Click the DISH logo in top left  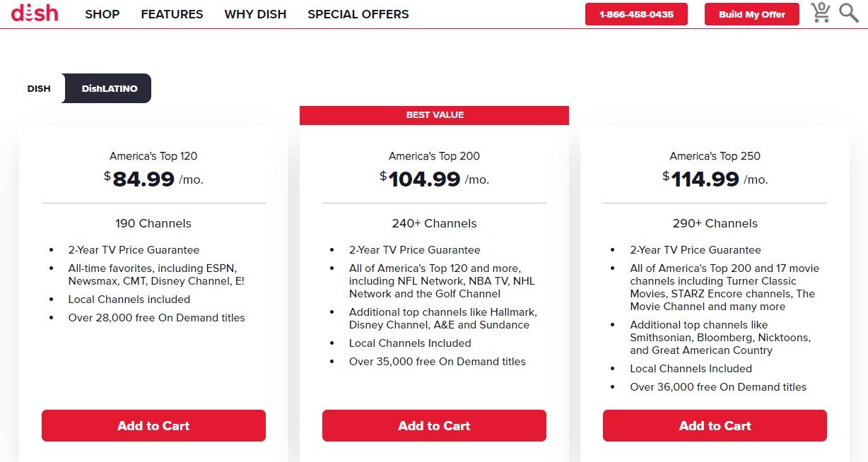coord(34,13)
